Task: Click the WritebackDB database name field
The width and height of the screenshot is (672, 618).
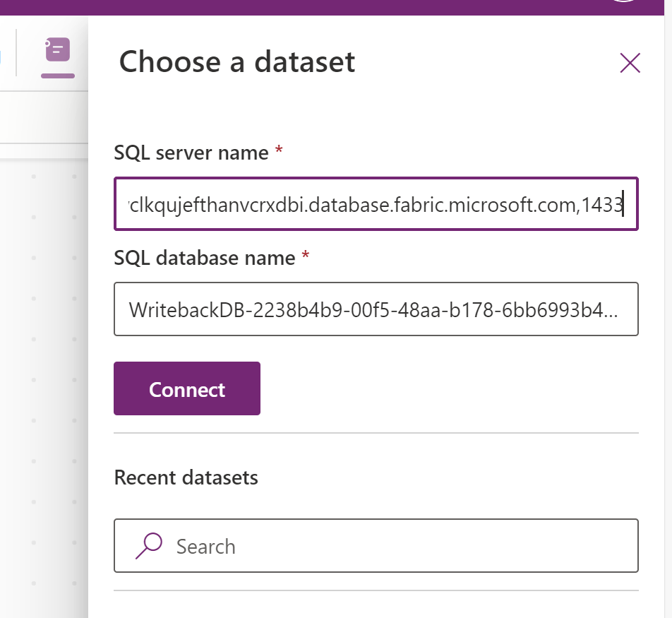Action: click(376, 309)
